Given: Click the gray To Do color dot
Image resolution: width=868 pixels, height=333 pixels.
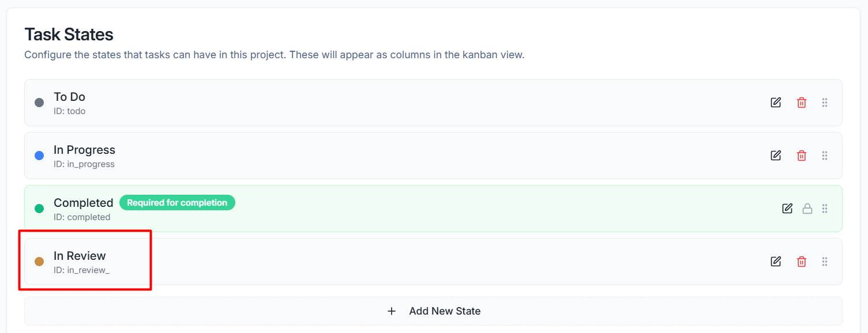Looking at the screenshot, I should (39, 103).
